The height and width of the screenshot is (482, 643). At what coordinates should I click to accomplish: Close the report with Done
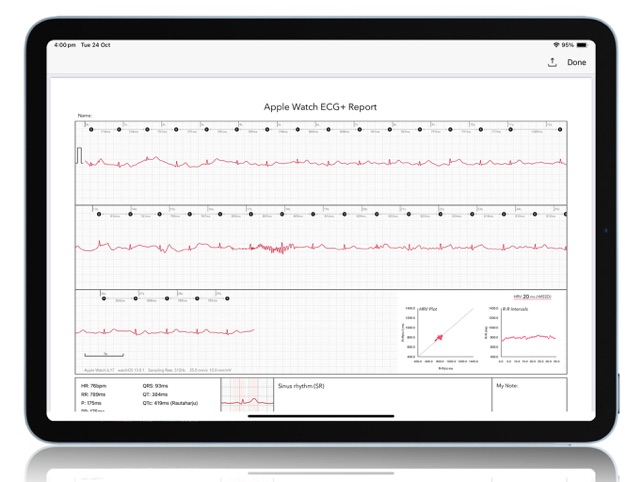[x=576, y=62]
